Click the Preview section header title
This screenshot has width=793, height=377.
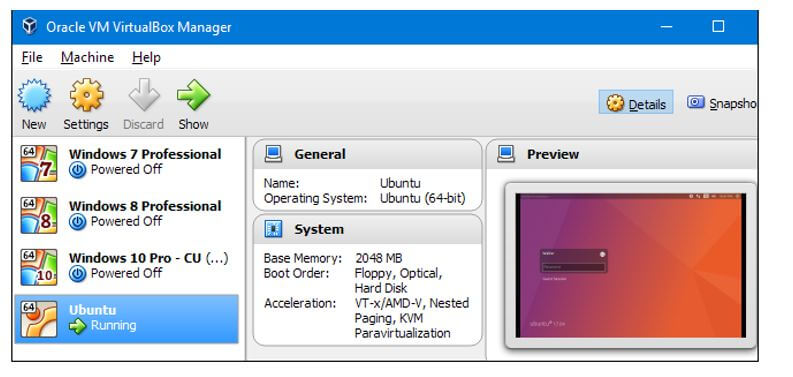point(553,154)
